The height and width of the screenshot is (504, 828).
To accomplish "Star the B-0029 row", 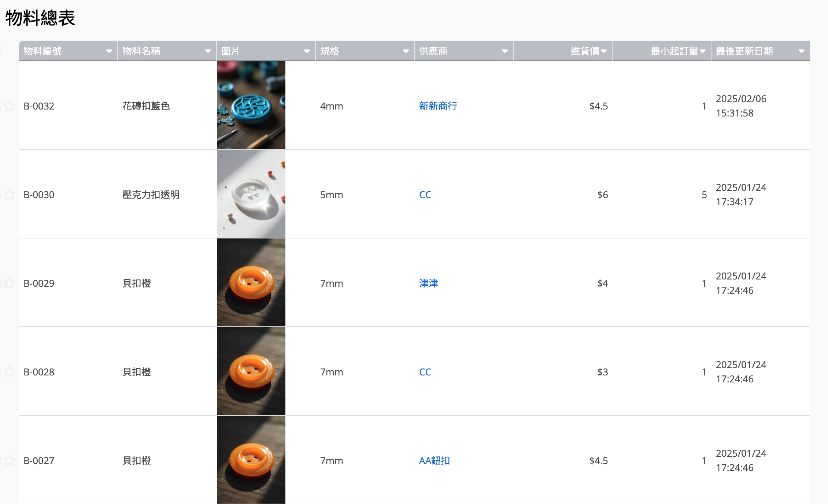I will (9, 283).
